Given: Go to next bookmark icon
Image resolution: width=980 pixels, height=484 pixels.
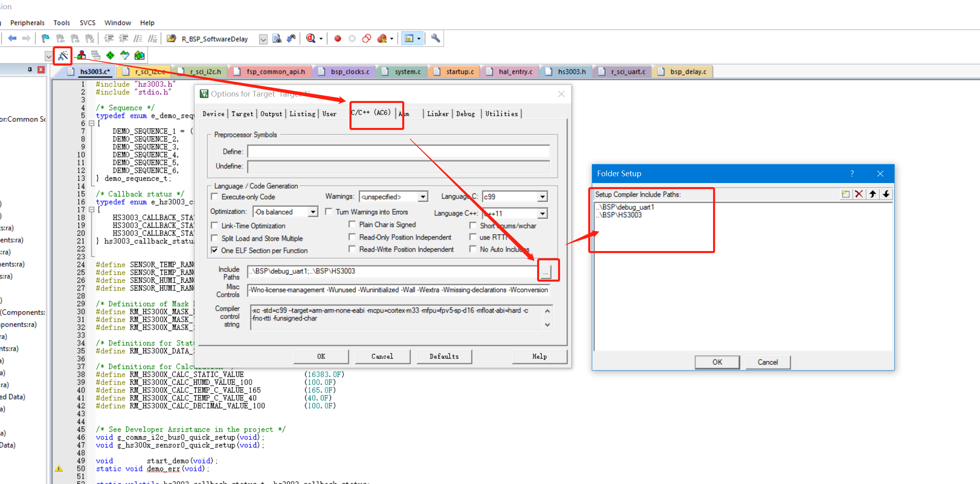Looking at the screenshot, I should point(75,39).
